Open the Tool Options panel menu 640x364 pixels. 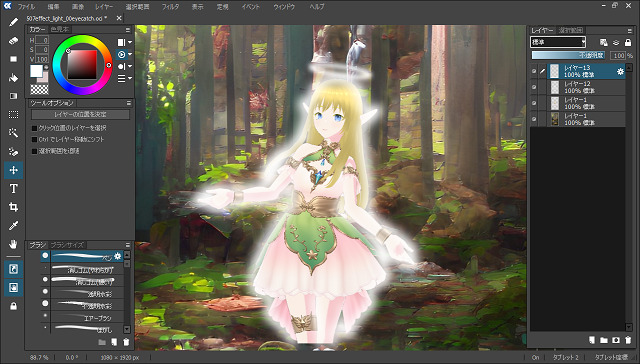tap(129, 103)
